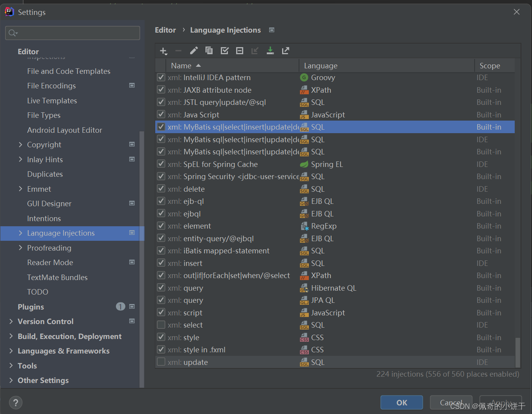Screen dimensions: 532x414
Task: Click the search magnifier icon in settings
Action: tap(13, 33)
